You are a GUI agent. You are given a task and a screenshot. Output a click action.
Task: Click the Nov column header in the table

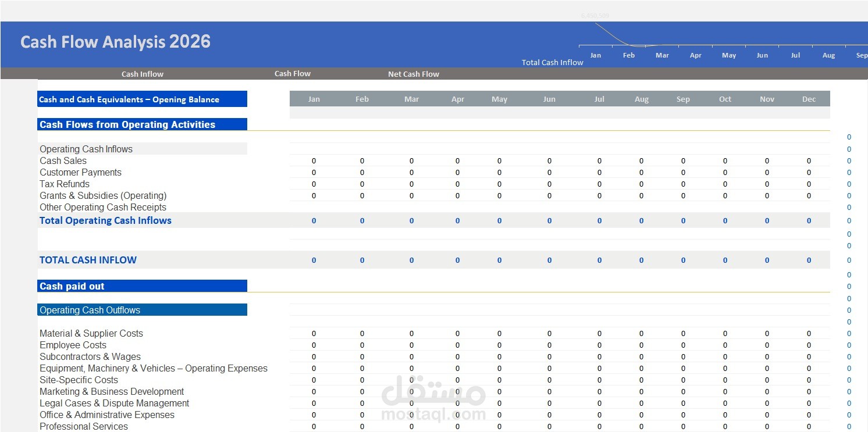point(767,99)
